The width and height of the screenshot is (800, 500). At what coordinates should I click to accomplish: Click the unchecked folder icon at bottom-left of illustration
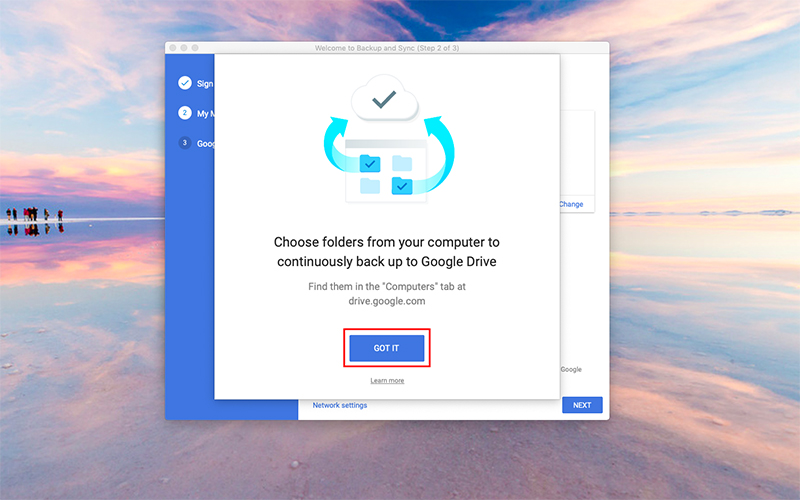(x=370, y=186)
